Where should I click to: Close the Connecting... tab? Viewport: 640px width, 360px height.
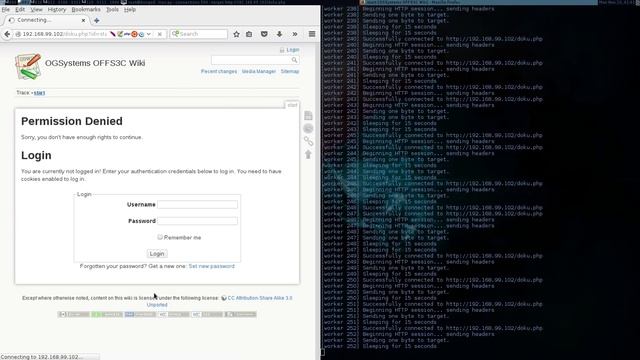[83, 20]
